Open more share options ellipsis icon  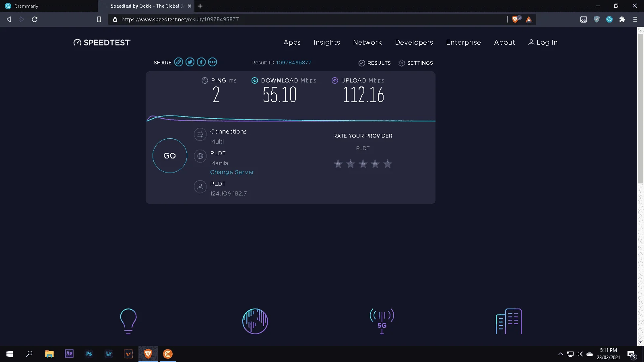(213, 62)
